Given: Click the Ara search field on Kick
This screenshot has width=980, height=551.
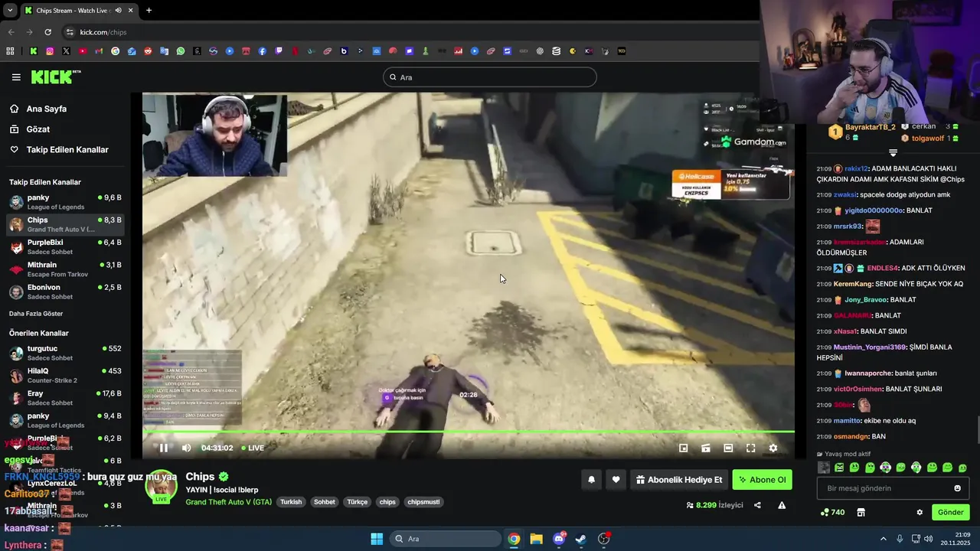Looking at the screenshot, I should coord(490,77).
